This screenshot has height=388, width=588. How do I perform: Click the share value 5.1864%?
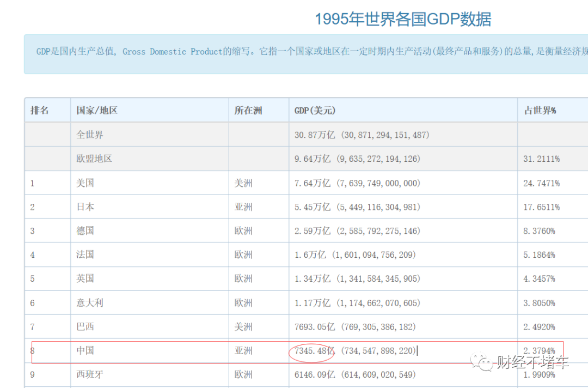539,255
